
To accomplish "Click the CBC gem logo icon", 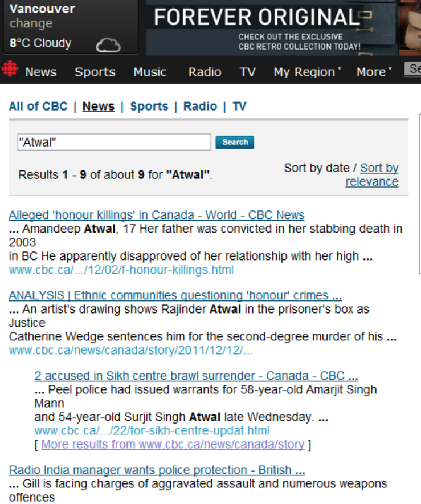I will pos(10,70).
